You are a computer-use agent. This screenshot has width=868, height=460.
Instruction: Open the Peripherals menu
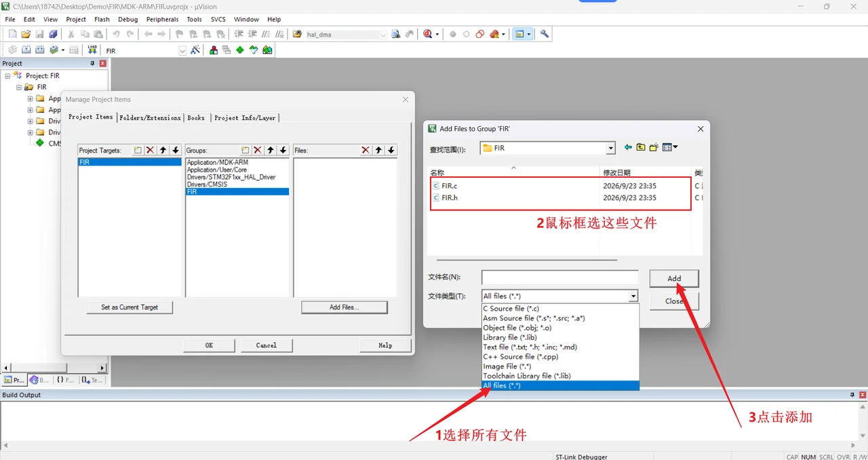coord(163,20)
